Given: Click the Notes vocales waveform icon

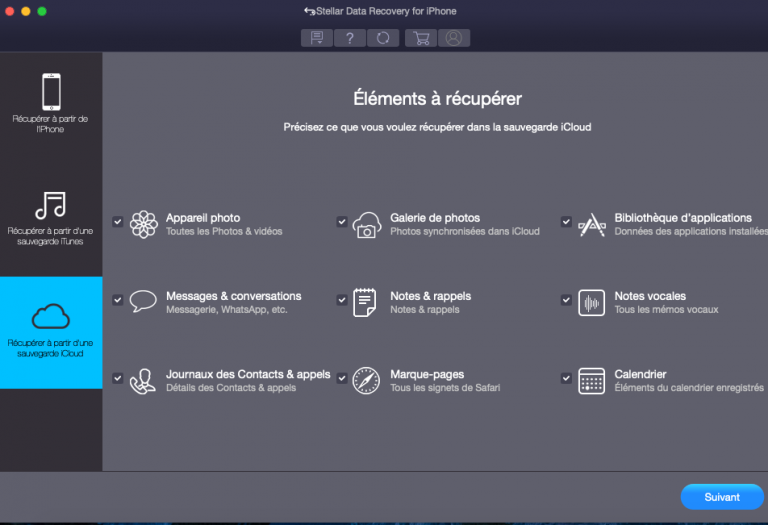Looking at the screenshot, I should [x=591, y=302].
